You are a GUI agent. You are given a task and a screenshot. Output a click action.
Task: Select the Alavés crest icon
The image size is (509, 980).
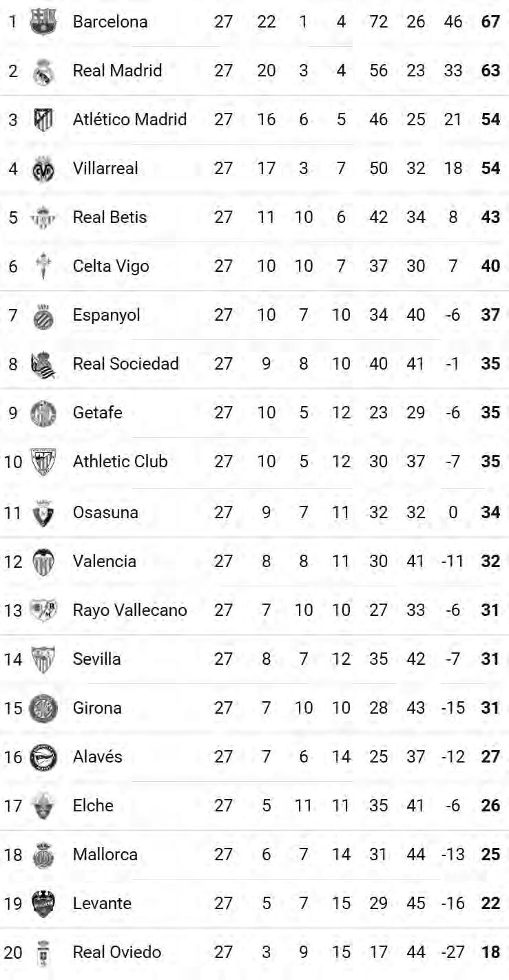[43, 757]
